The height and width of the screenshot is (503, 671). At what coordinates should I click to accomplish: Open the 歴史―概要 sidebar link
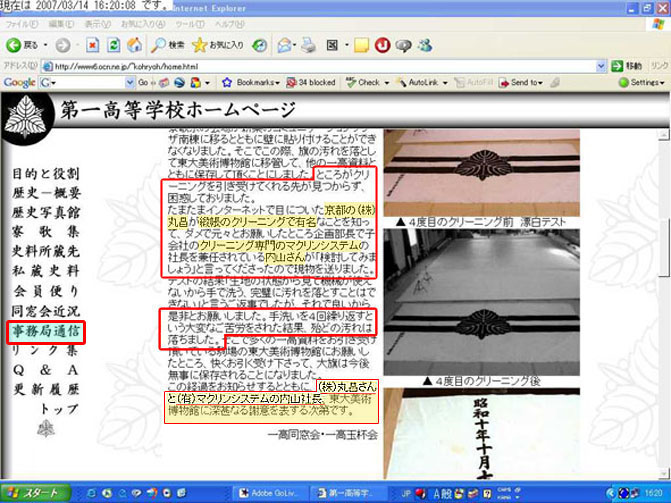point(46,193)
